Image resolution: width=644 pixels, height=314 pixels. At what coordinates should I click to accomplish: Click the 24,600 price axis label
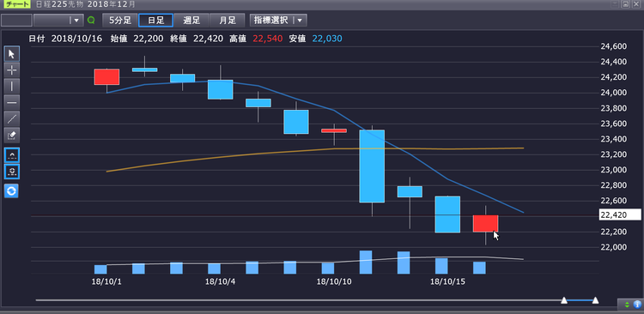614,46
